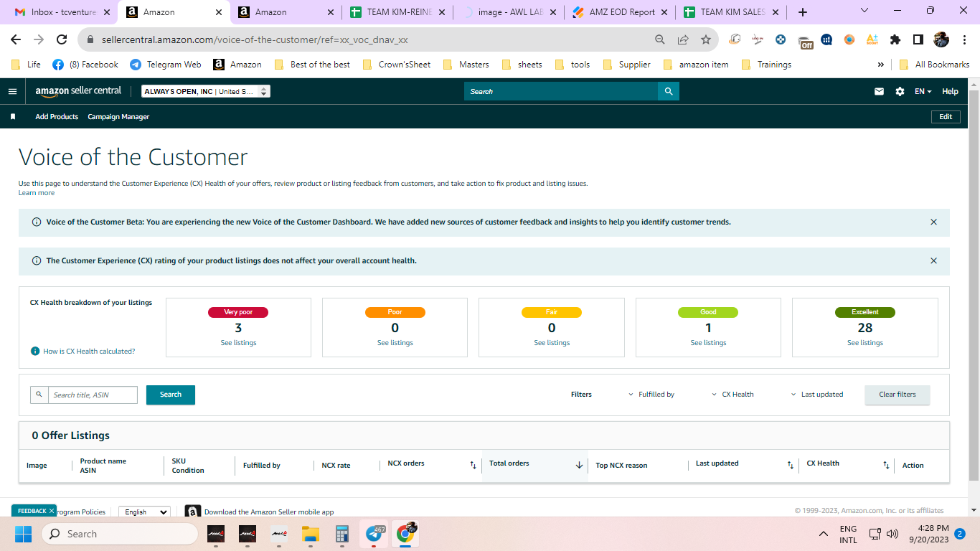Click the magnifier button in Seller Central search
The width and height of the screenshot is (980, 551).
pos(669,92)
